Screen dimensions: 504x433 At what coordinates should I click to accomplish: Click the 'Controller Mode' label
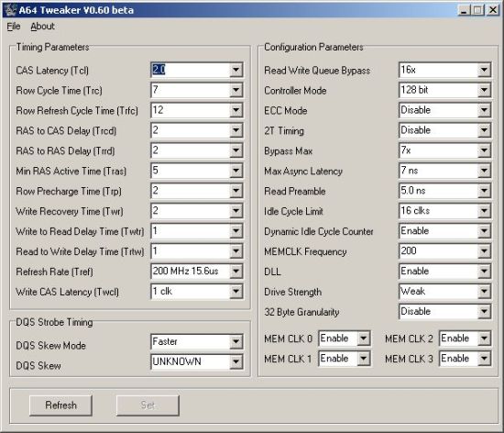click(x=295, y=91)
